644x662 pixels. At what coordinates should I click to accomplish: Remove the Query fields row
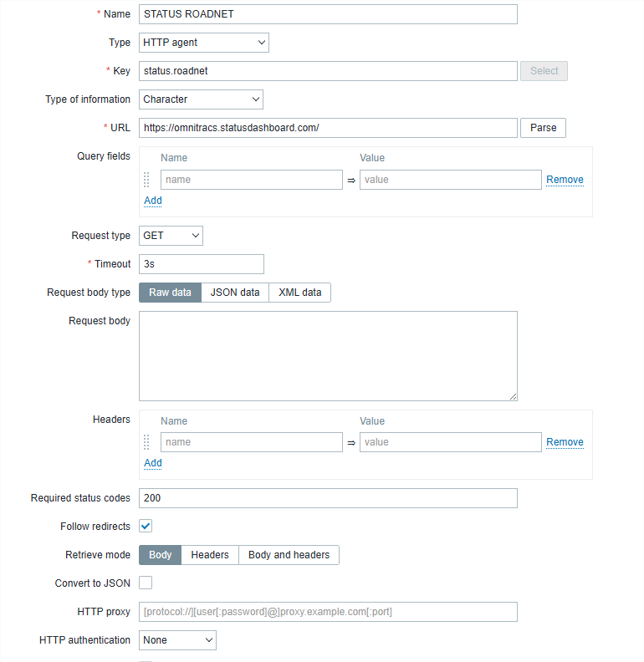(565, 180)
